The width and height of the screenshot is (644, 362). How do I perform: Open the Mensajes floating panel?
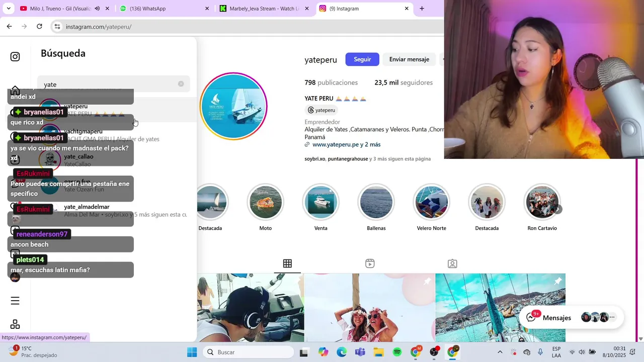click(x=572, y=317)
